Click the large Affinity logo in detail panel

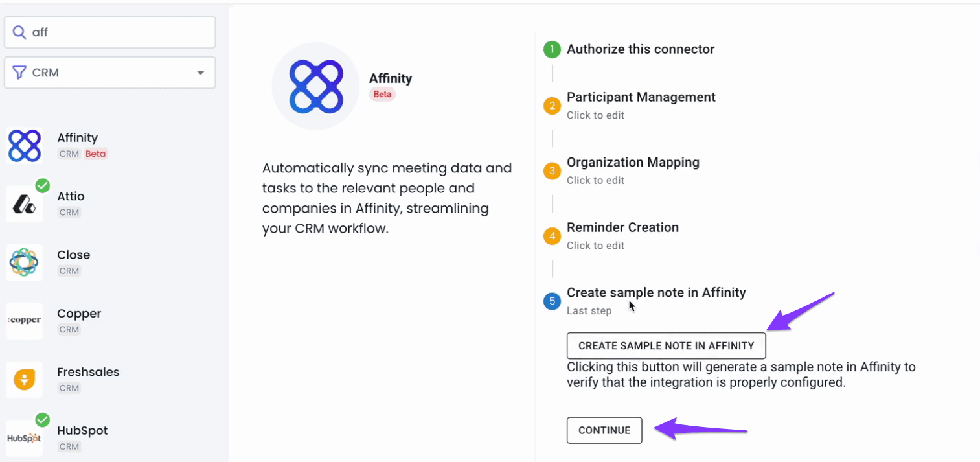(x=315, y=86)
